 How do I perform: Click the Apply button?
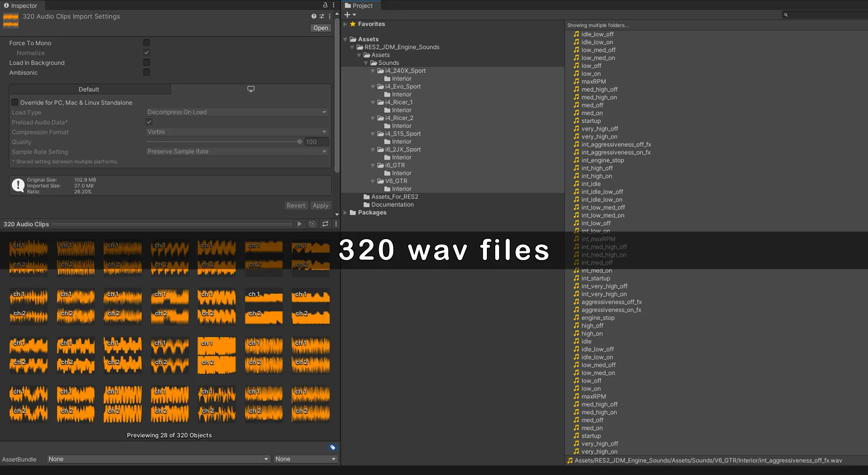[x=320, y=205]
